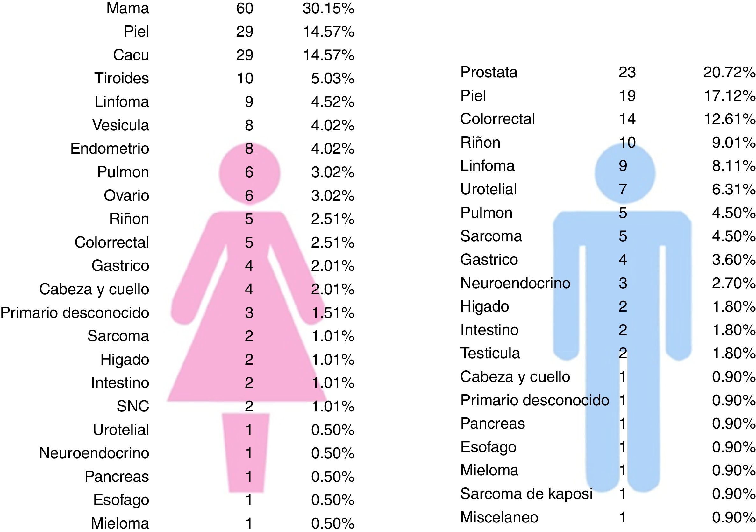
Task: Click the Ovario label
Action: click(x=126, y=195)
